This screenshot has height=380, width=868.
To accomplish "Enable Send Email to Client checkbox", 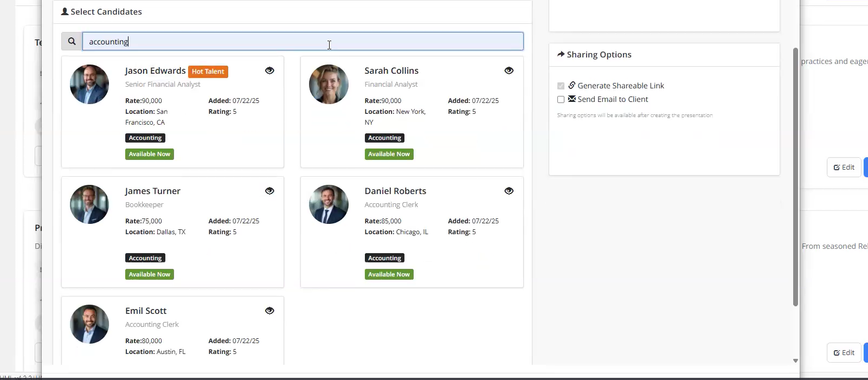I will coord(561,99).
